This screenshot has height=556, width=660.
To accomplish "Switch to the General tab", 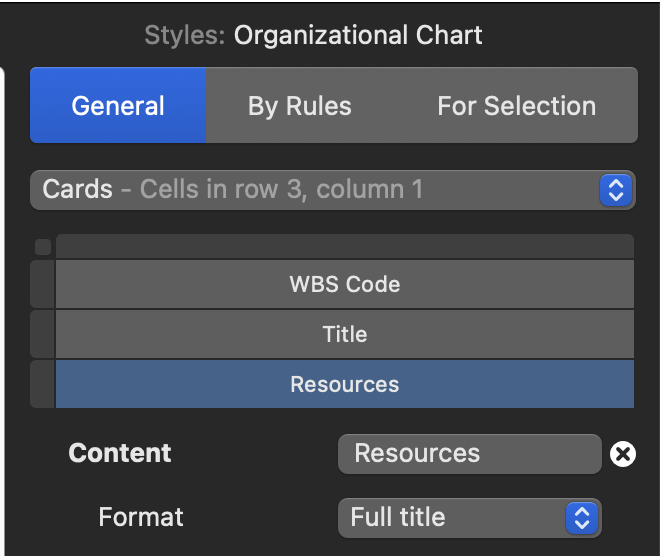I will pyautogui.click(x=118, y=105).
